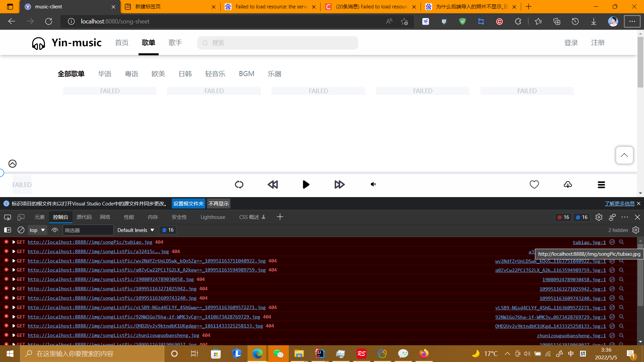644x362 pixels.
Task: Switch to the 网络 DevTools tab
Action: (105, 217)
